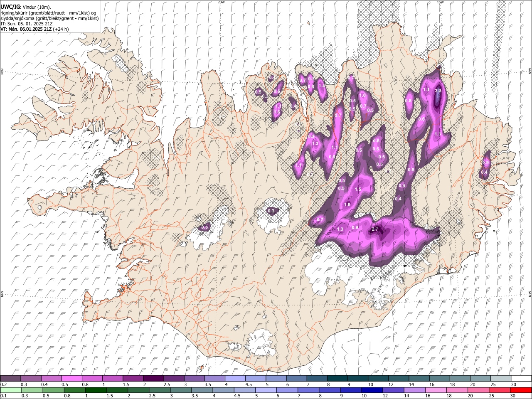532x399 pixels.
Task: Click the "3.3" precipitation maximum label
Action: (x=438, y=91)
